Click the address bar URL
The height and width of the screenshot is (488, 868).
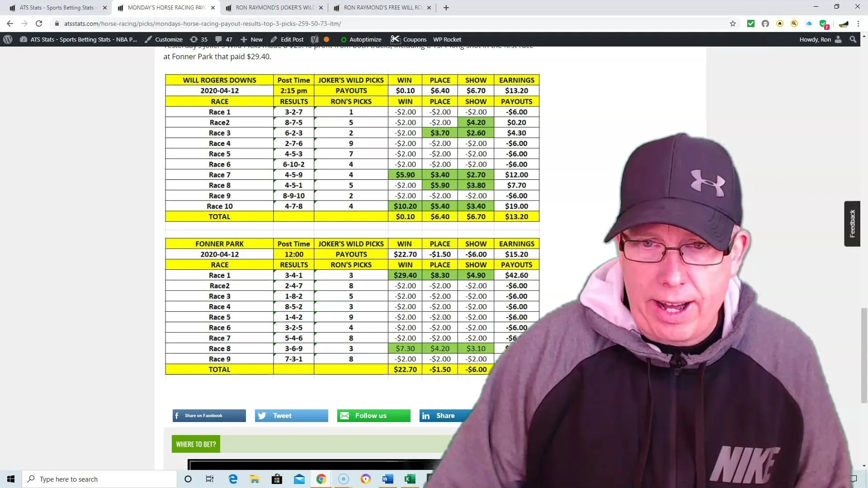pyautogui.click(x=203, y=23)
